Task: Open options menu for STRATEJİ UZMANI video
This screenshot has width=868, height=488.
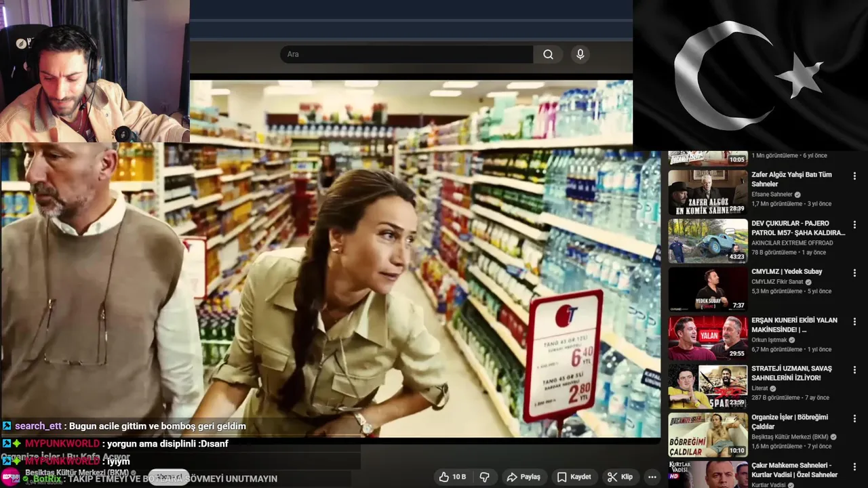Action: (x=854, y=370)
